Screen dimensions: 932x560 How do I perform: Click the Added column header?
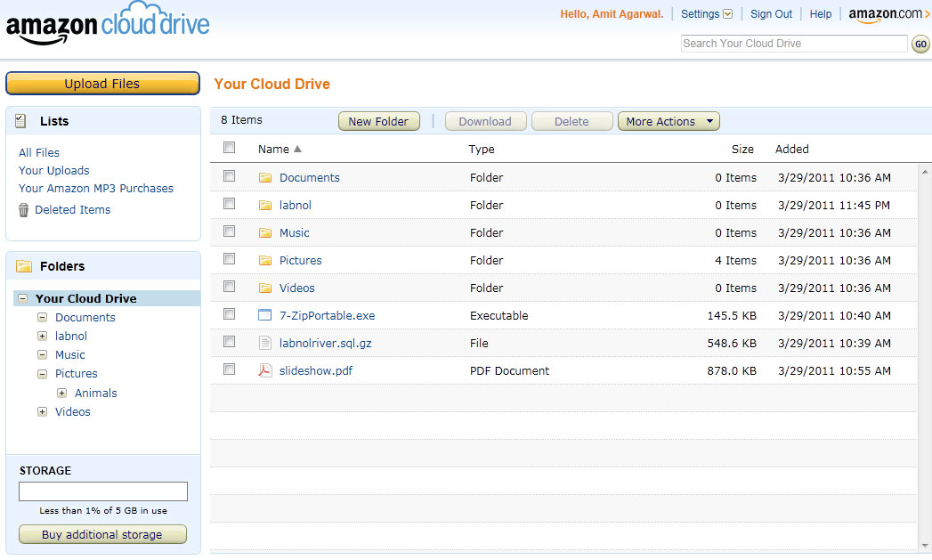tap(791, 150)
